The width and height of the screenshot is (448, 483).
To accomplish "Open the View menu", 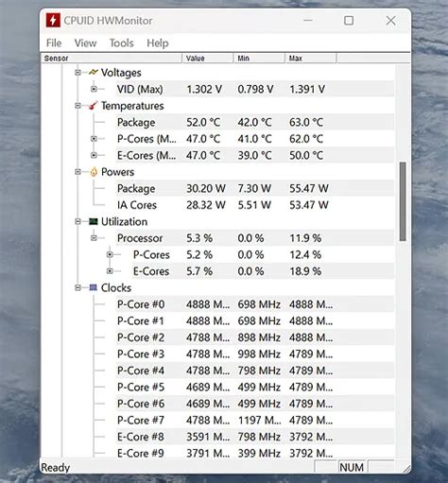I will click(x=85, y=43).
